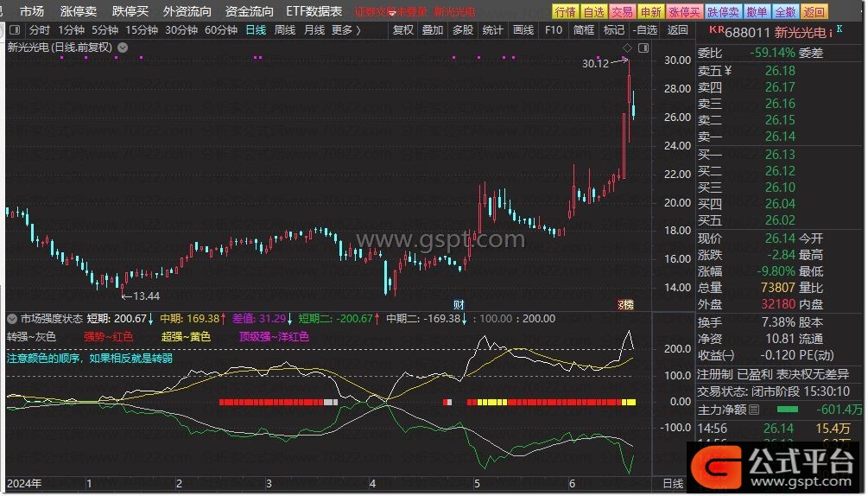Click the blue 撤单 button
The height and width of the screenshot is (496, 868).
(757, 11)
